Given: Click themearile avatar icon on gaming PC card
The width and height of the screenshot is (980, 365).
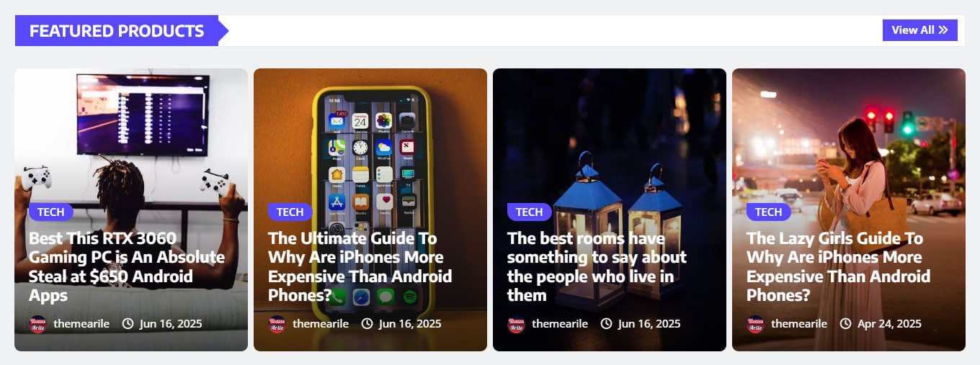Looking at the screenshot, I should pos(37,324).
